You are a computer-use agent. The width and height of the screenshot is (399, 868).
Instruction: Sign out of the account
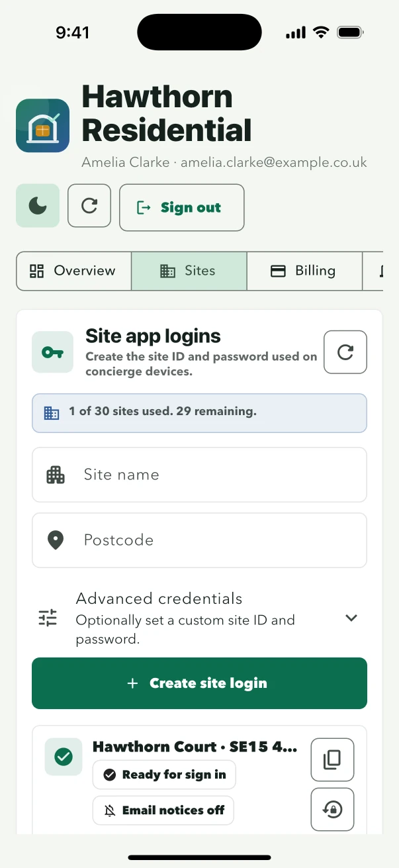pyautogui.click(x=182, y=208)
